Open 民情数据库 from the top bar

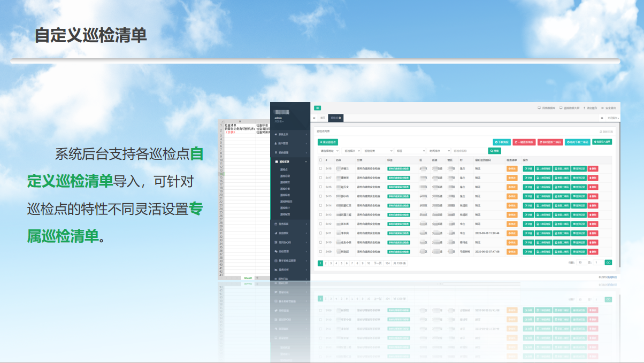pos(547,108)
